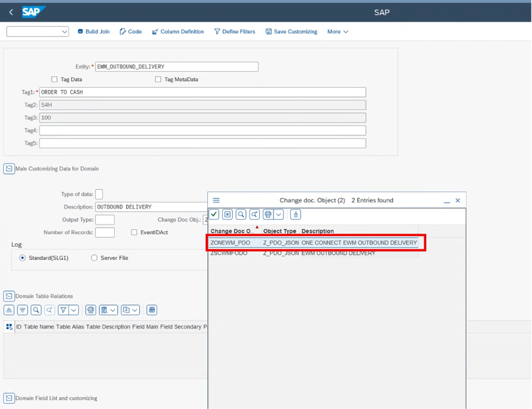Click the personal value list pin icon
Screen dimensions: 532x409
(x=295, y=214)
